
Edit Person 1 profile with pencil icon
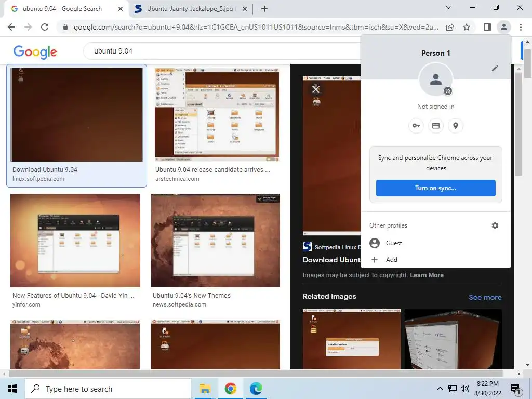[x=495, y=68]
